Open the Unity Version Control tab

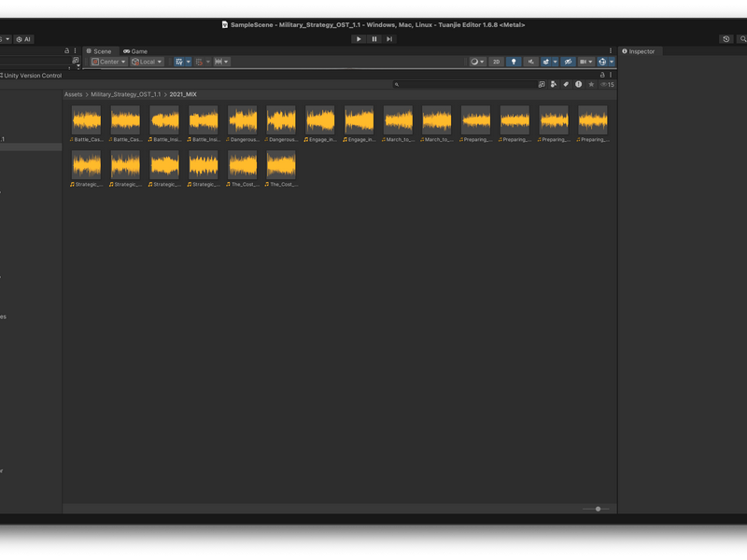tap(32, 76)
